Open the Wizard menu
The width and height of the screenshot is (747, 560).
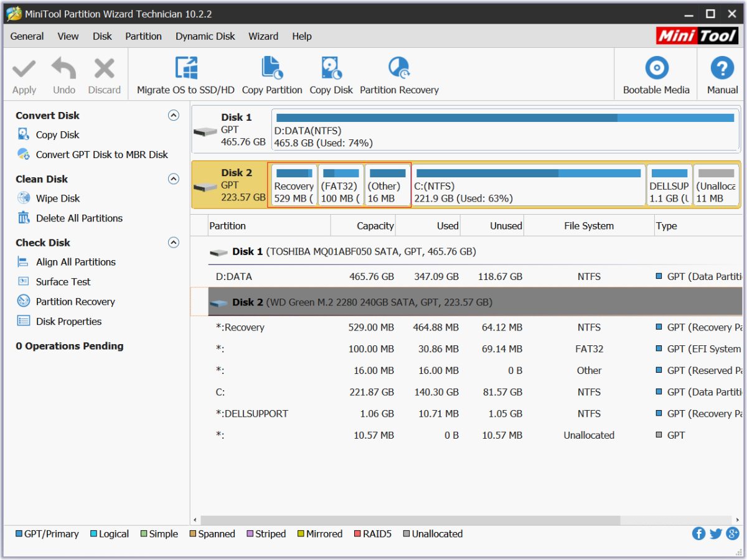263,36
